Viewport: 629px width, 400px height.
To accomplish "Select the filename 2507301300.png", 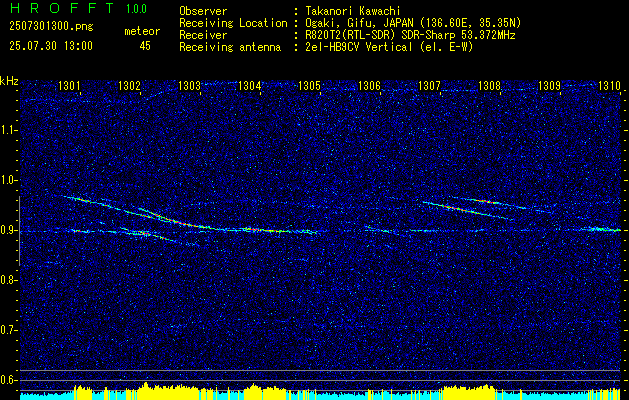I will 51,26.
